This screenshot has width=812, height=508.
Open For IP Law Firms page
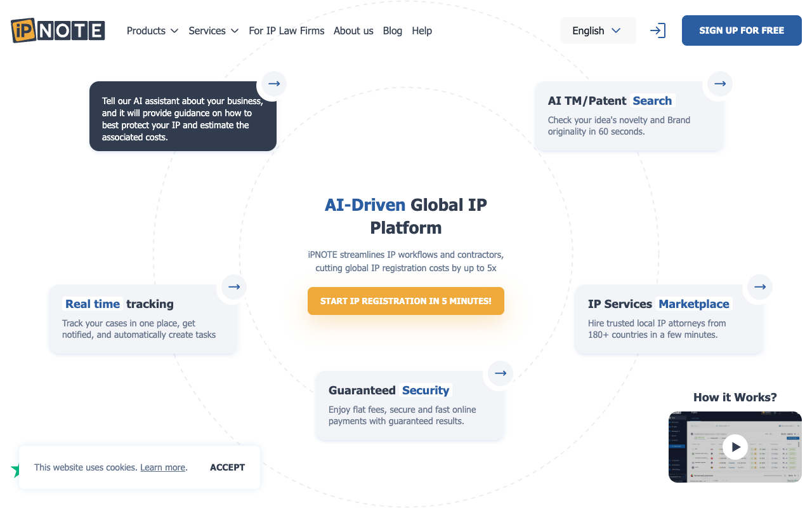point(287,30)
